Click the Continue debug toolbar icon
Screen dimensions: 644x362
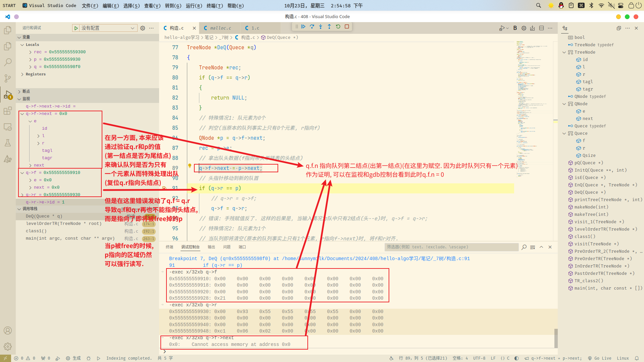tap(303, 27)
